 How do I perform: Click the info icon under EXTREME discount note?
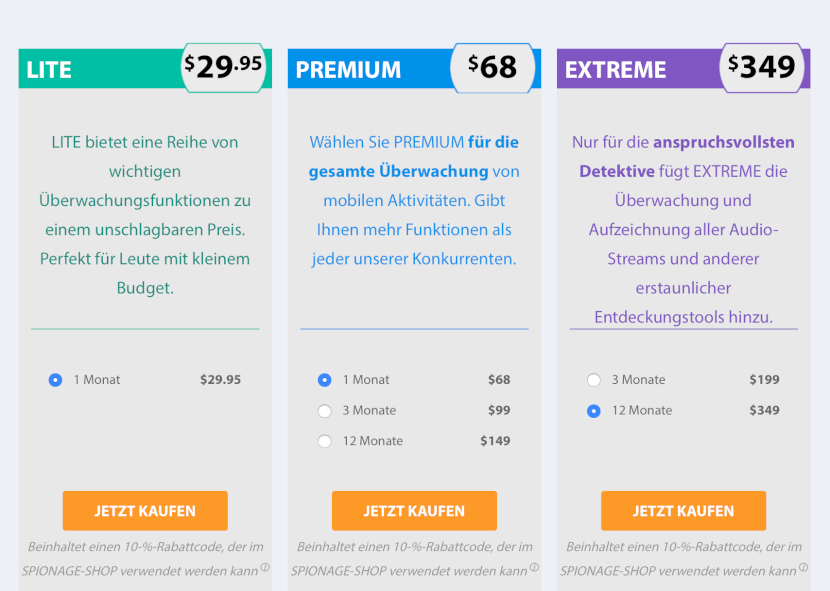click(804, 567)
